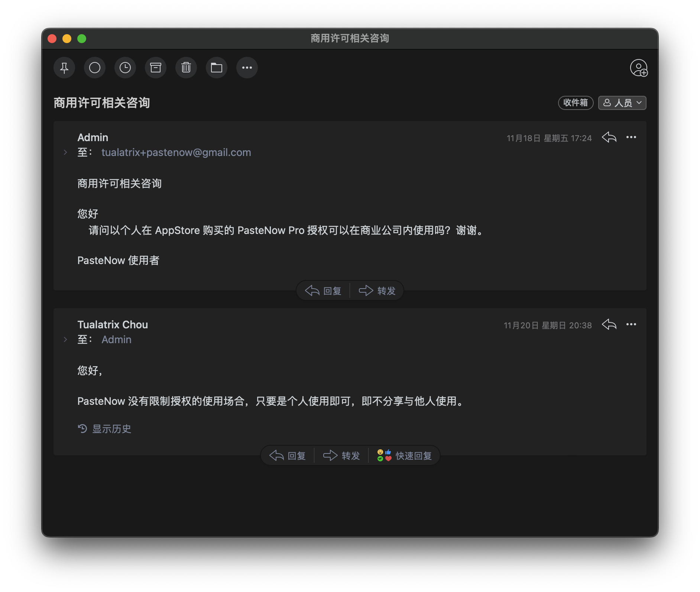Open the toolbar more options menu
Viewport: 700px width, 592px height.
(247, 68)
